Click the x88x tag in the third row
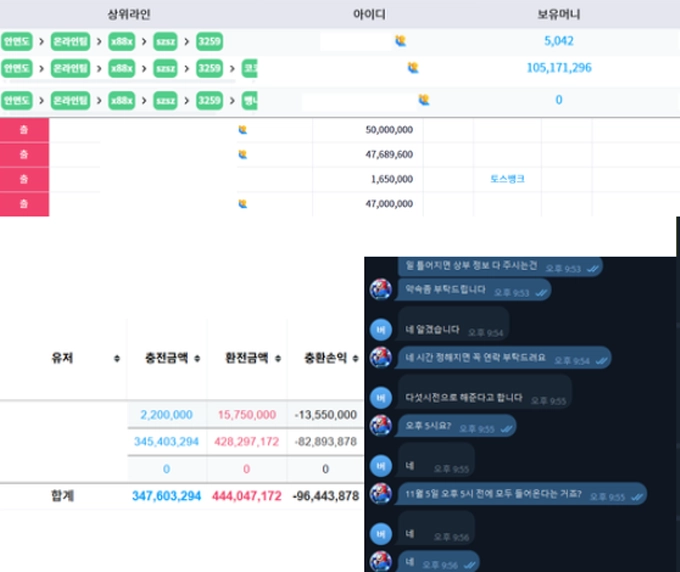The image size is (680, 572). click(121, 101)
